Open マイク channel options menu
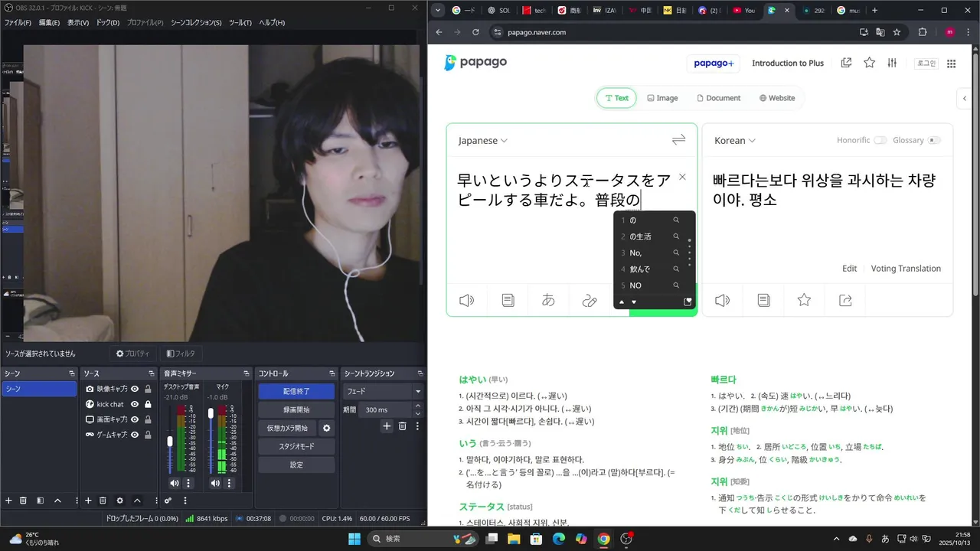Viewport: 980px width, 551px height. pos(229,483)
